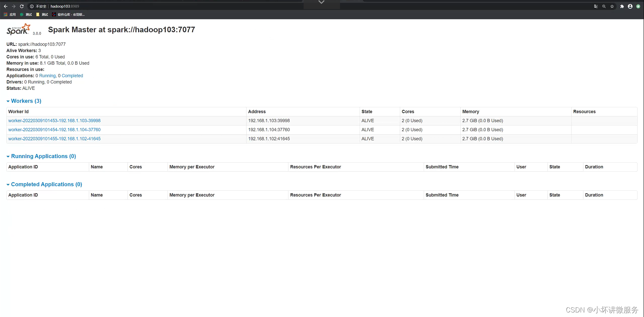Open the Completed applications link
The width and height of the screenshot is (644, 317).
tap(72, 76)
